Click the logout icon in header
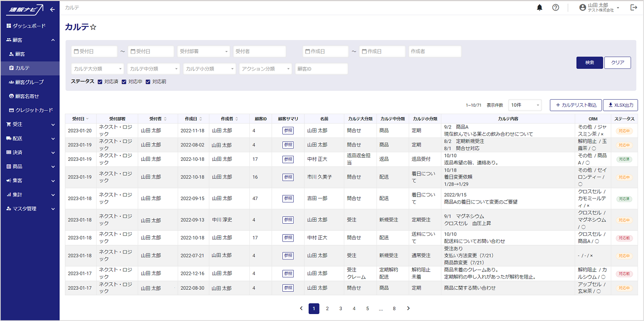Screen dimensions: 644x321 tap(634, 8)
